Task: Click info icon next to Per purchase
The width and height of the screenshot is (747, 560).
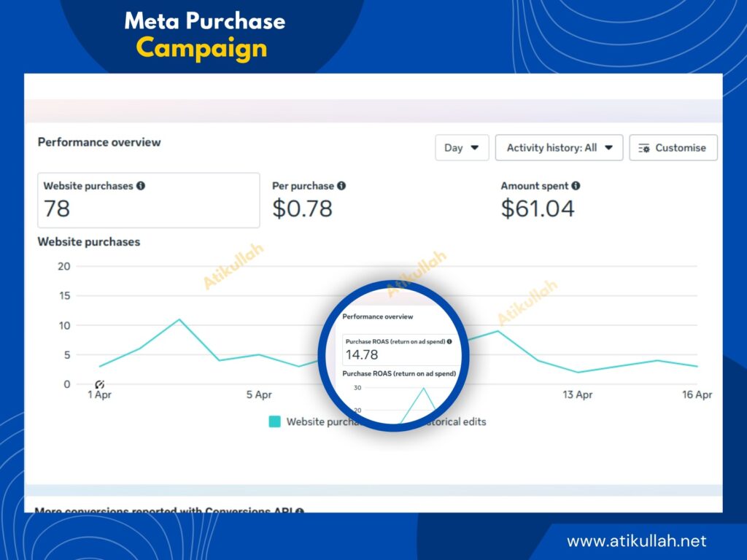Action: (x=341, y=186)
